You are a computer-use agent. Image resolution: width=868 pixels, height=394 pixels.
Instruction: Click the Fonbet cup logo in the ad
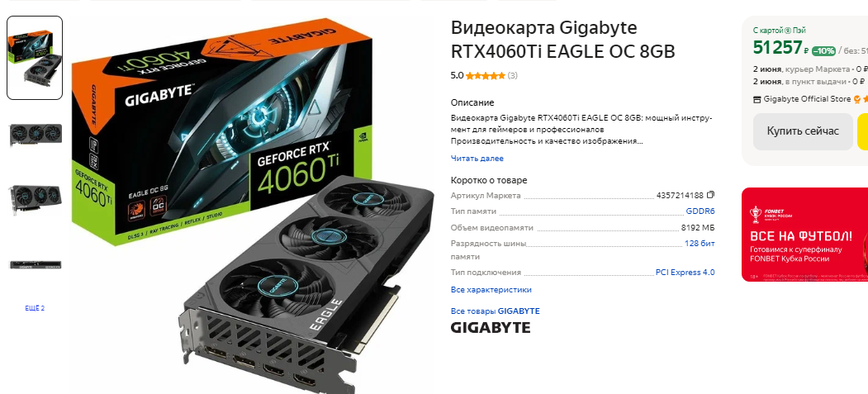tap(755, 214)
